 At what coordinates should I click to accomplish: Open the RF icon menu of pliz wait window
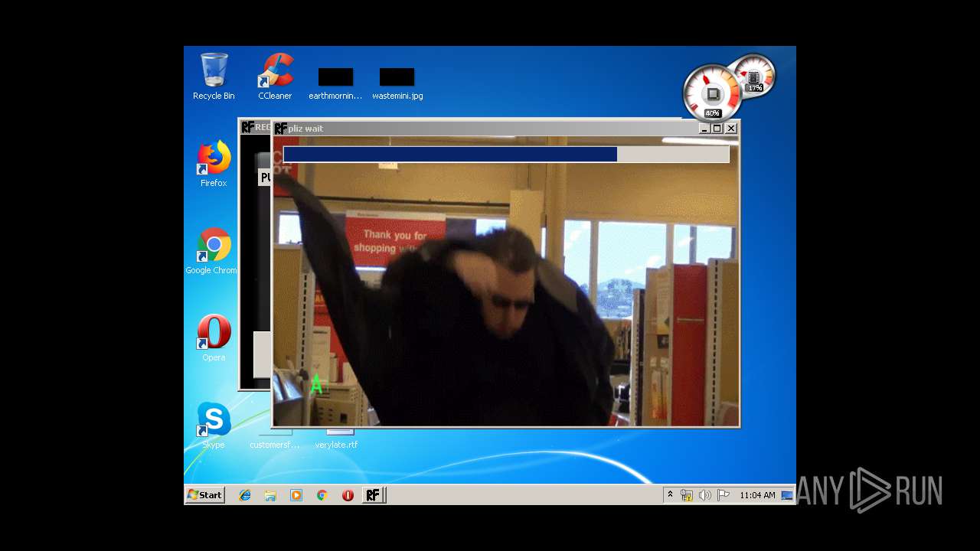click(281, 129)
